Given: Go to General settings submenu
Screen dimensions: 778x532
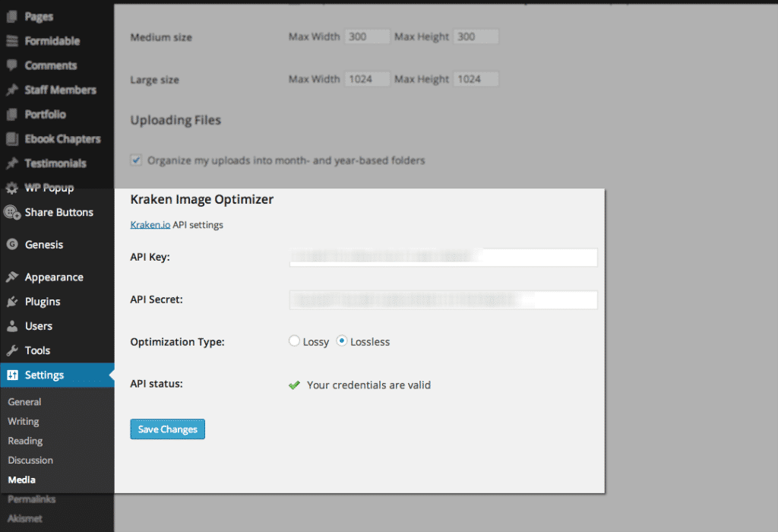Looking at the screenshot, I should [x=24, y=402].
